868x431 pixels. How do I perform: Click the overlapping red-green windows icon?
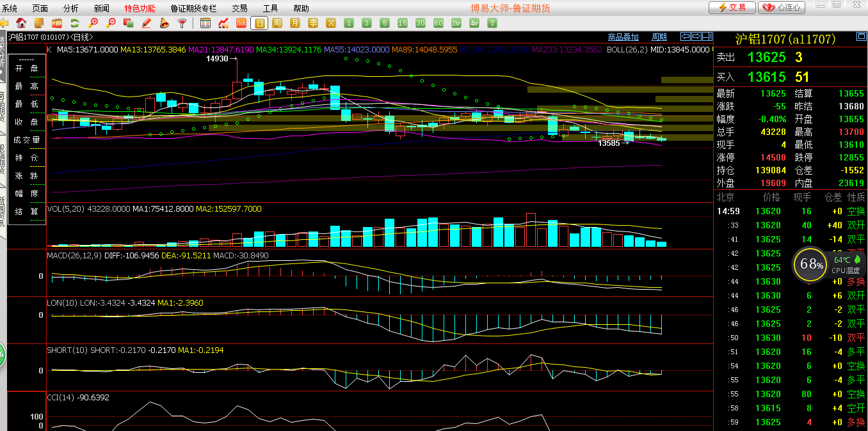click(128, 23)
